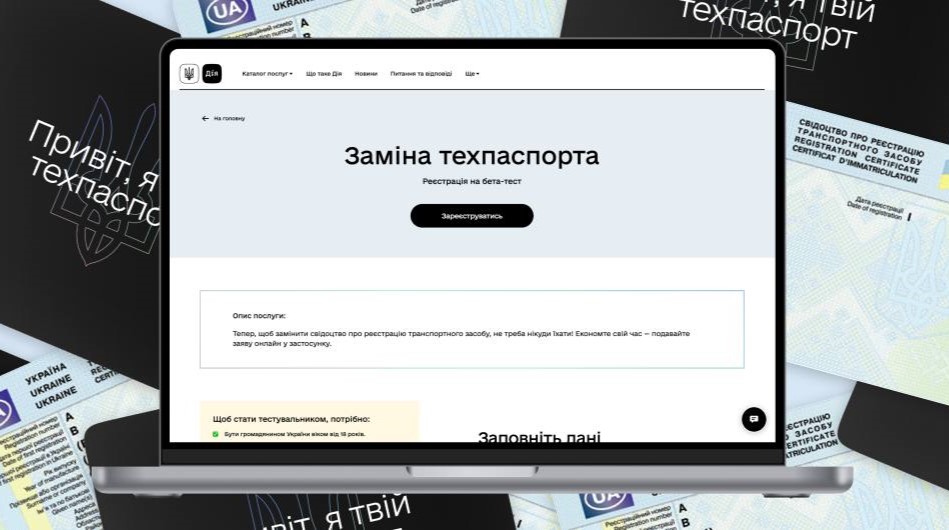
Task: Open the chat support widget icon
Action: pos(754,419)
